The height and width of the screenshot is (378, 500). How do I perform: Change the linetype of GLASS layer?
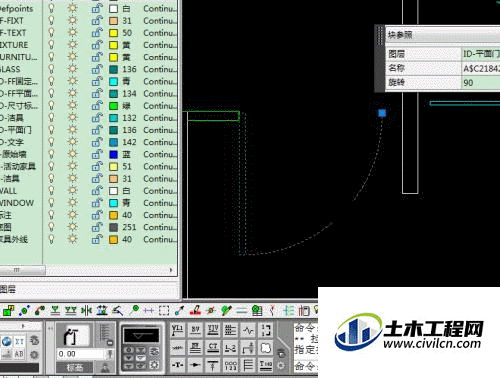160,69
